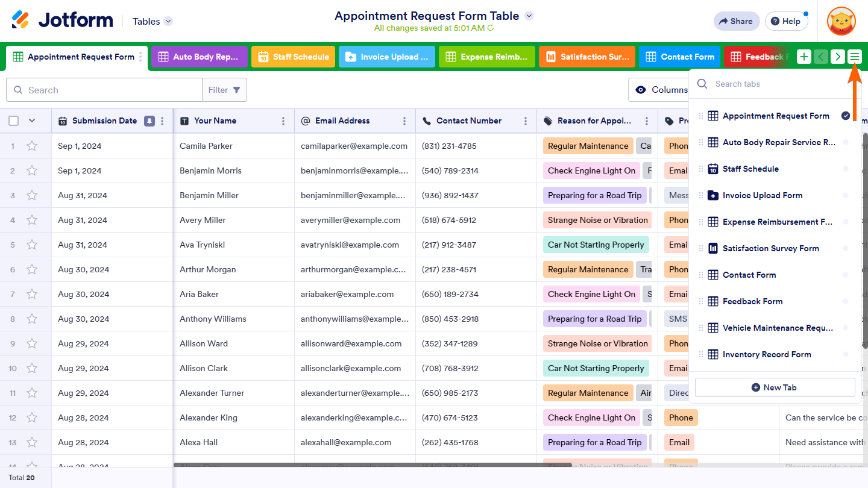
Task: Open the Your Name column options menu
Action: pos(283,120)
